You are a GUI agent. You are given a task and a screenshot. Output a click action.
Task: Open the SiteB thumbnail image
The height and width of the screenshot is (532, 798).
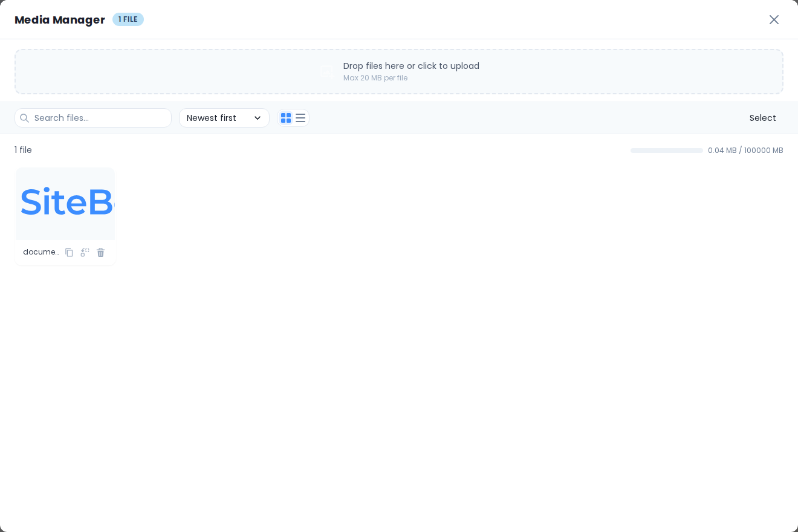pyautogui.click(x=65, y=204)
